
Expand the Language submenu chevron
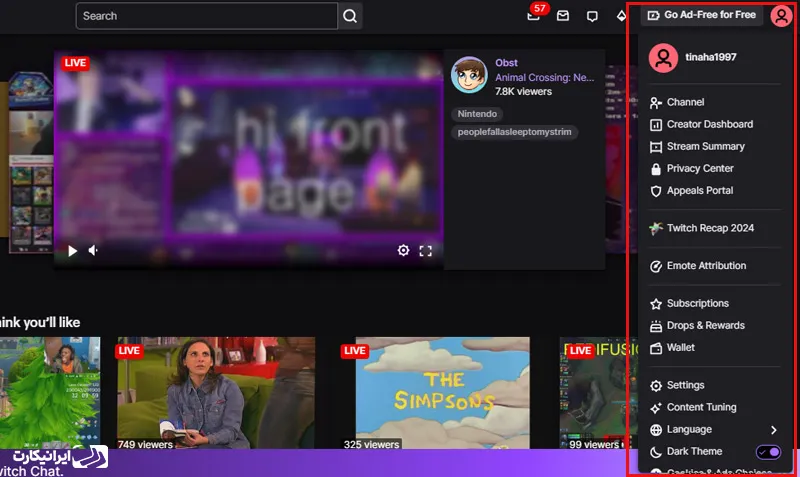(773, 430)
